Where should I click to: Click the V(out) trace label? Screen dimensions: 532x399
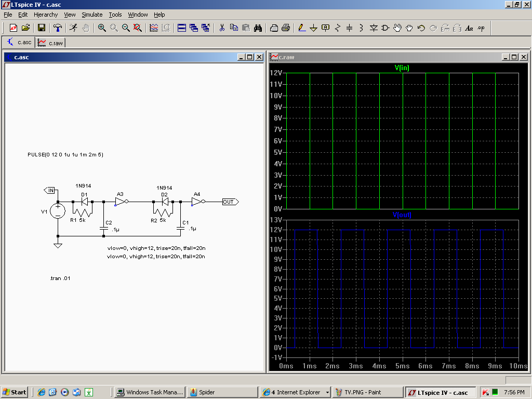click(x=402, y=215)
